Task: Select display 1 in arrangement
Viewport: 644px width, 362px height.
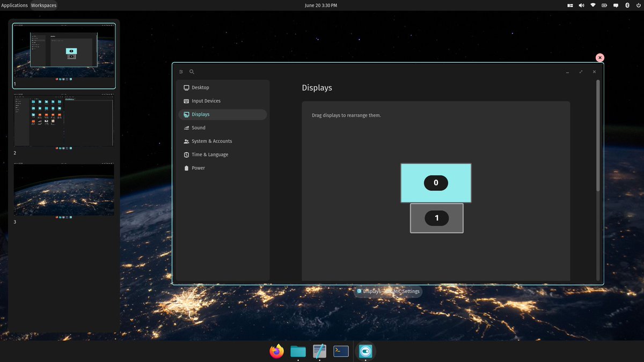Action: pos(436,218)
